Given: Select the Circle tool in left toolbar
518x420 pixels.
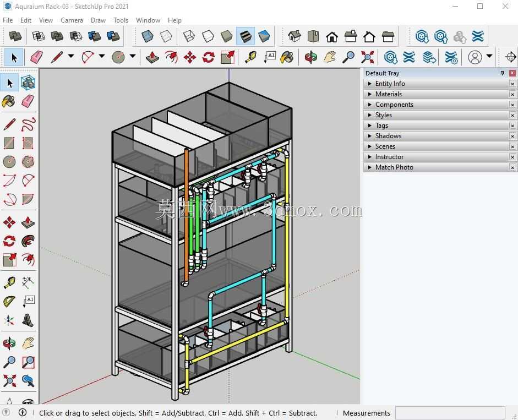Looking at the screenshot, I should pos(9,162).
